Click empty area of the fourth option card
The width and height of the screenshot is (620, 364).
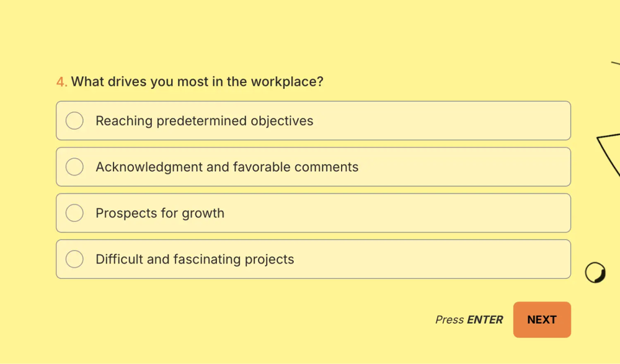pos(434,259)
